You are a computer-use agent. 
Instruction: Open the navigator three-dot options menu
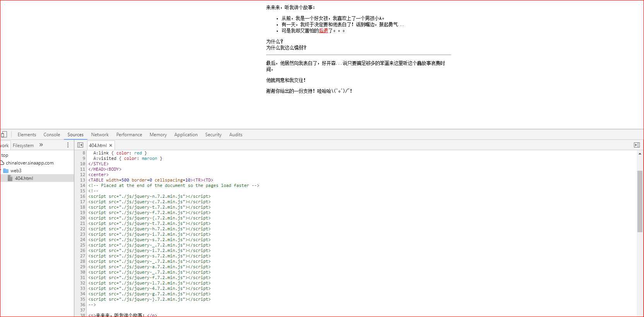pos(68,145)
